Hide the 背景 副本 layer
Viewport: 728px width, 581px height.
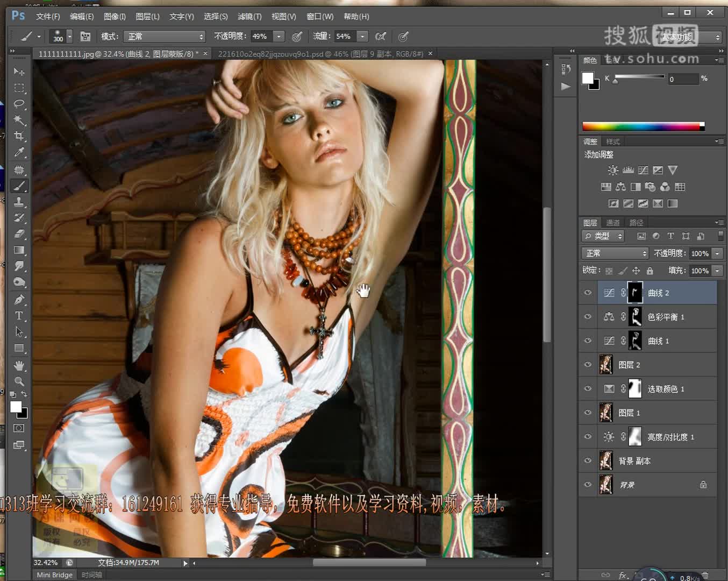coord(588,460)
